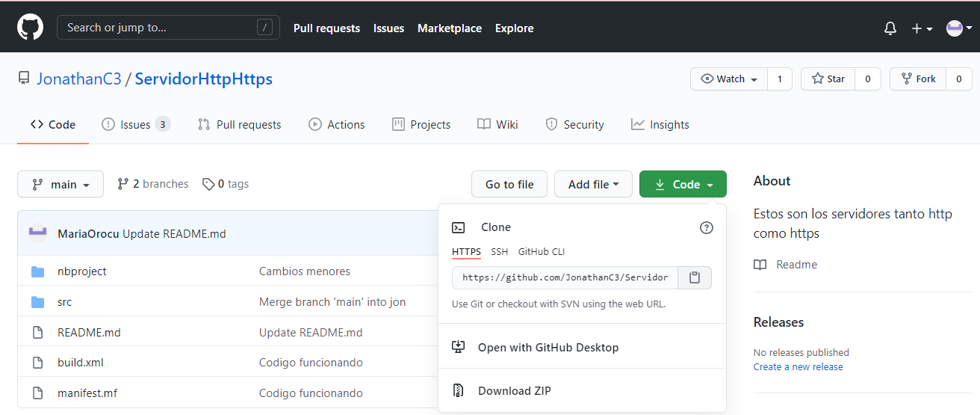Open the latest commit message Update README.md
Image resolution: width=980 pixels, height=415 pixels.
[x=174, y=234]
